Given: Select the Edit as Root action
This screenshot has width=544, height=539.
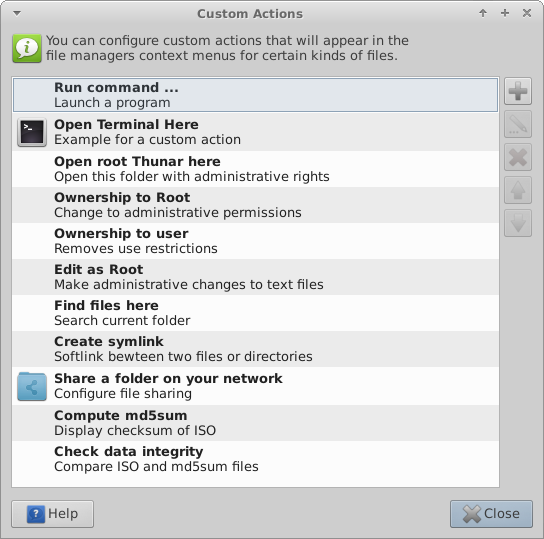Looking at the screenshot, I should coord(255,277).
